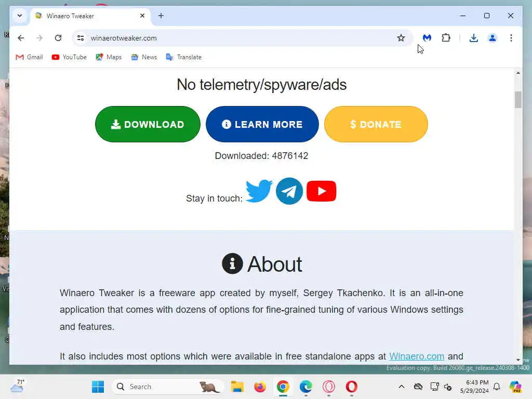The image size is (532, 399).
Task: Click the page vertical scrollbar thumb
Action: pyautogui.click(x=518, y=100)
